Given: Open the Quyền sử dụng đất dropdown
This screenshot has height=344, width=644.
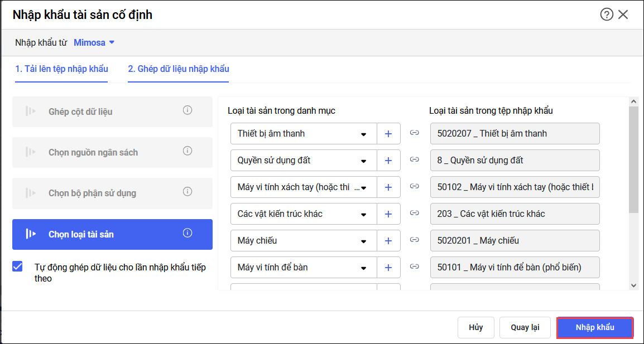Looking at the screenshot, I should 363,161.
